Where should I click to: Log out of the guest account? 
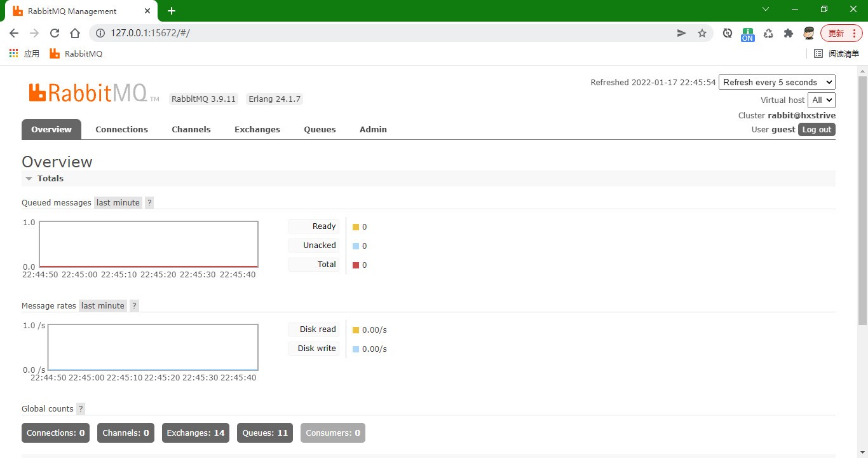point(817,129)
